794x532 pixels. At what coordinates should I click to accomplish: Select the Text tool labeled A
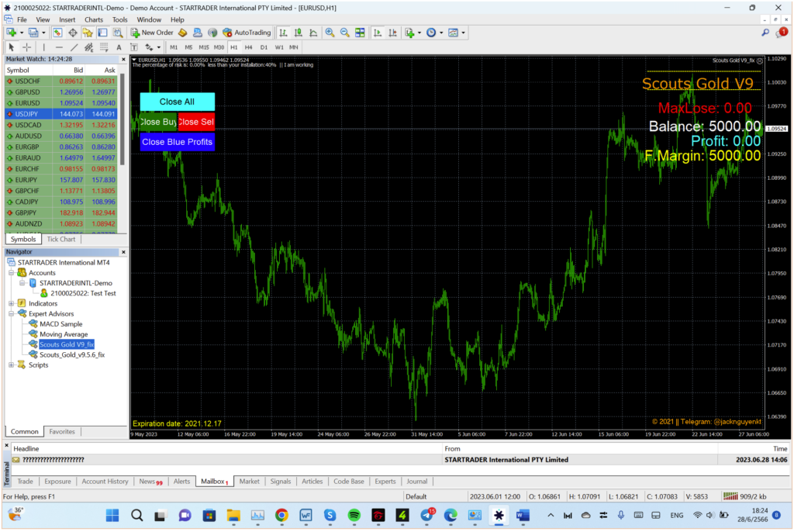[x=119, y=47]
